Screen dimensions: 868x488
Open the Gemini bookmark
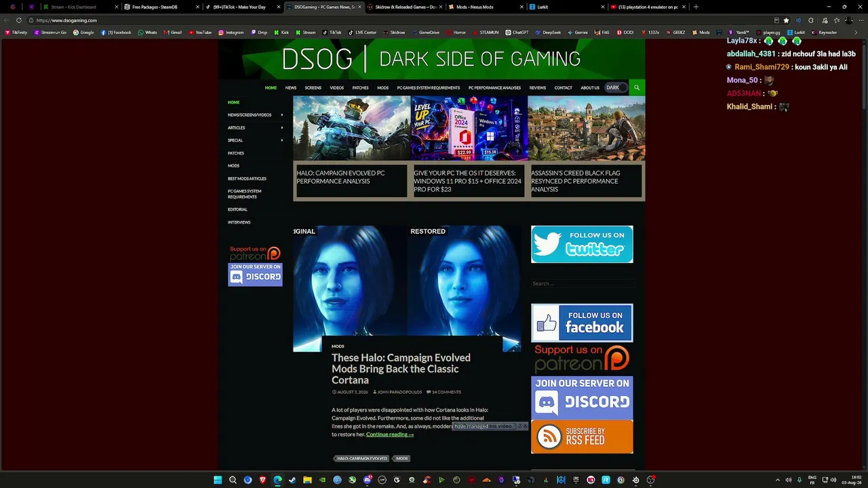pyautogui.click(x=577, y=33)
